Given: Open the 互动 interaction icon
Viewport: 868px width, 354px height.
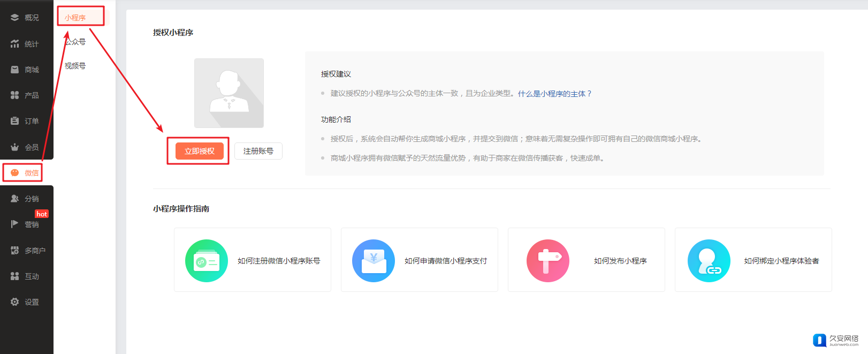Looking at the screenshot, I should [14, 276].
